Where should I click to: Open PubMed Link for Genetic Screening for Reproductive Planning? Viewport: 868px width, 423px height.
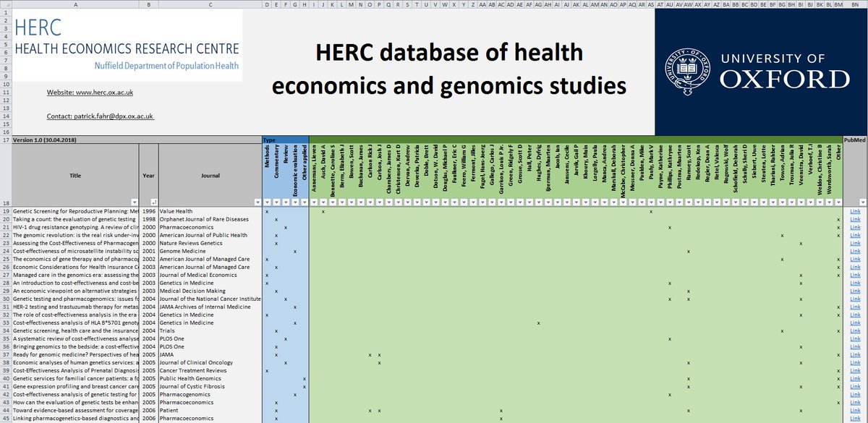856,211
